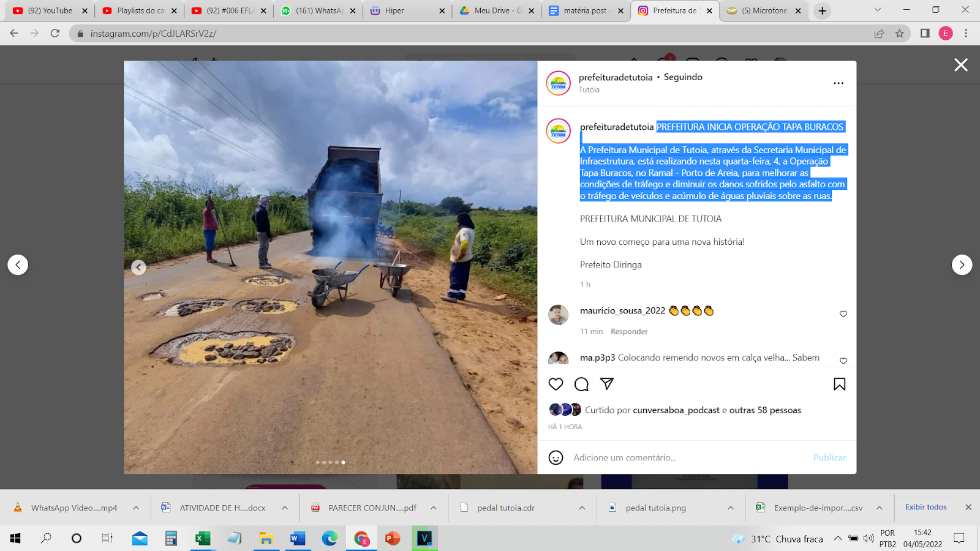Expand options for pedal tutoia.png download
Viewport: 980px width, 551px height.
[x=731, y=508]
